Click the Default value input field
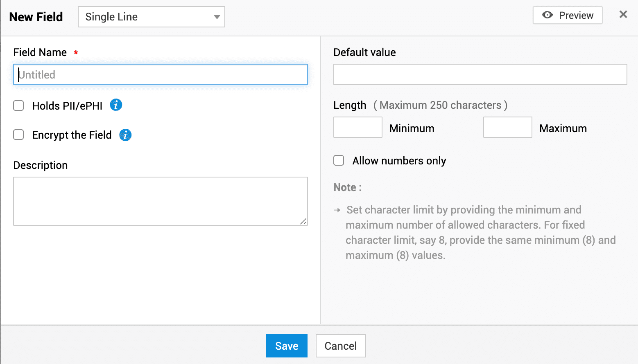 click(480, 75)
